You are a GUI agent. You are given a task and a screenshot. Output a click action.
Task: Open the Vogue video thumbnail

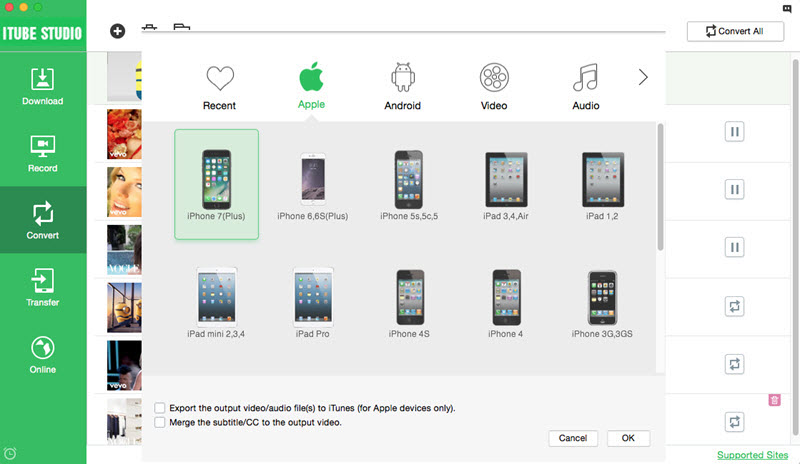tap(124, 250)
